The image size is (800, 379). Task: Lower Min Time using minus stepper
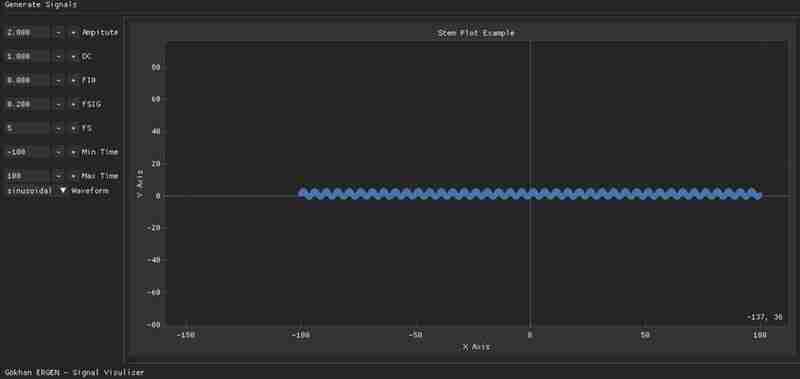(x=59, y=152)
